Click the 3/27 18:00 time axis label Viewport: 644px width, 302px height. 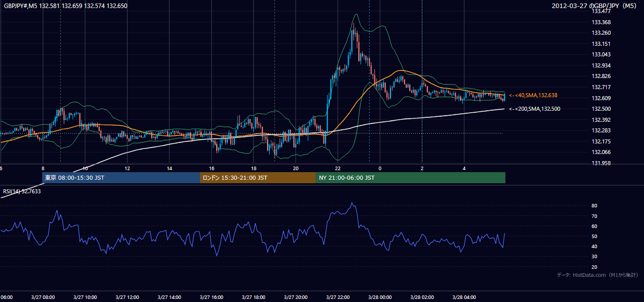pyautogui.click(x=253, y=297)
